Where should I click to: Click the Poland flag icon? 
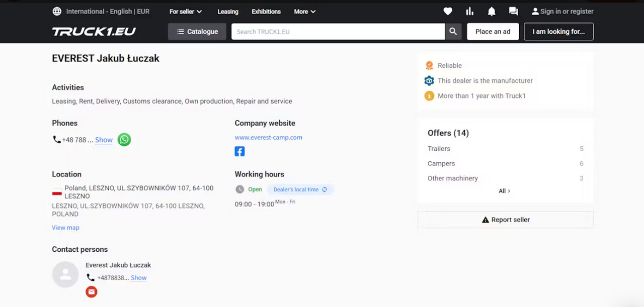pyautogui.click(x=57, y=192)
